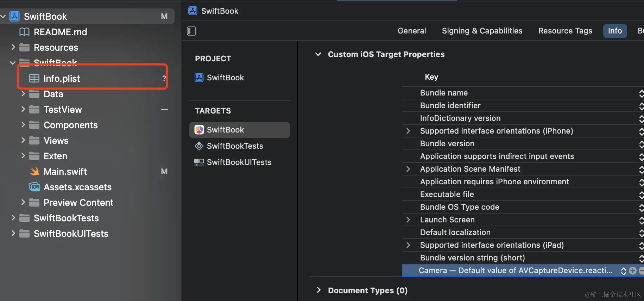Collapse the SwiftBook root project

tap(3, 16)
